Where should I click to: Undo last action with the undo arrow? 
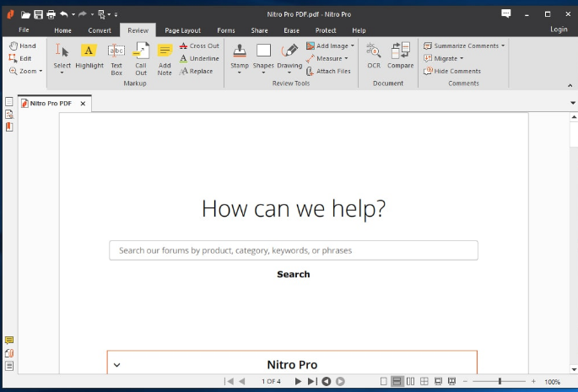point(64,14)
